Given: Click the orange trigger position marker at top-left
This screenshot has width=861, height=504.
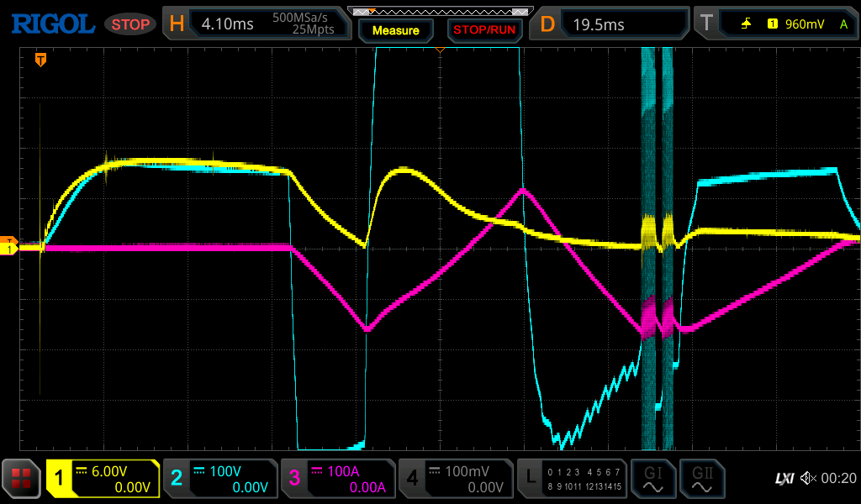Looking at the screenshot, I should coord(40,60).
